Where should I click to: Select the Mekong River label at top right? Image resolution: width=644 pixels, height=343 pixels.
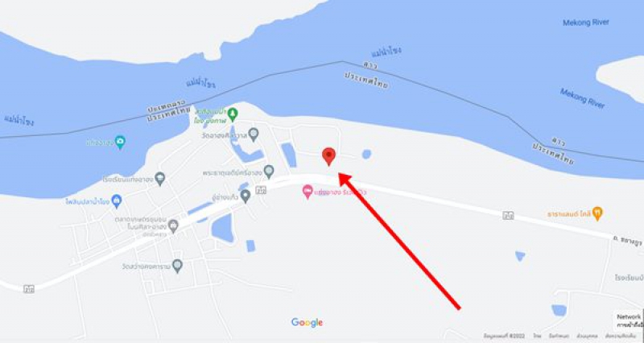[586, 23]
